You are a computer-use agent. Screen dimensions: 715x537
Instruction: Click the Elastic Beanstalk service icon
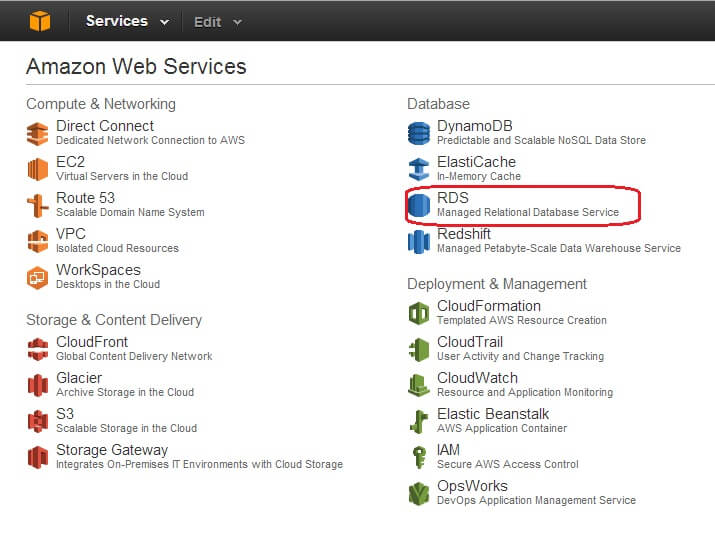pyautogui.click(x=419, y=422)
